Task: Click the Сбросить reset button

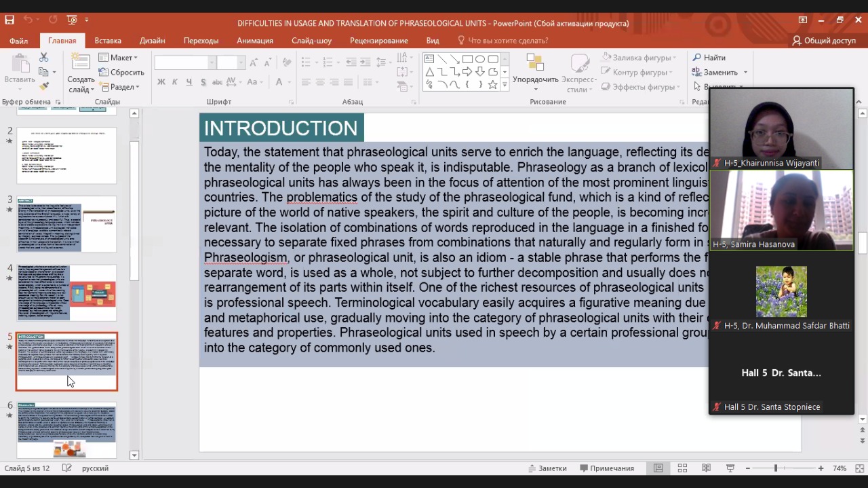Action: coord(121,73)
